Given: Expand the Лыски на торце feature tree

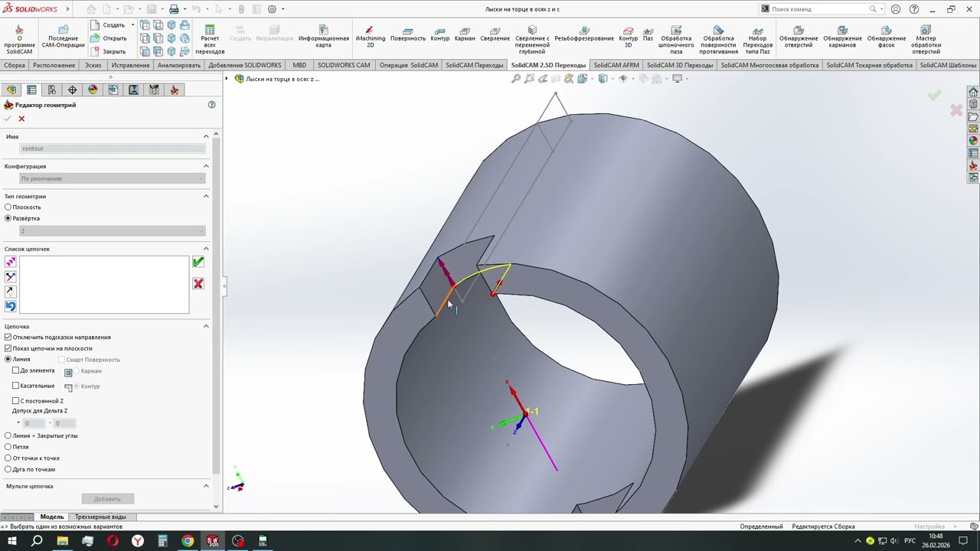Looking at the screenshot, I should click(227, 79).
